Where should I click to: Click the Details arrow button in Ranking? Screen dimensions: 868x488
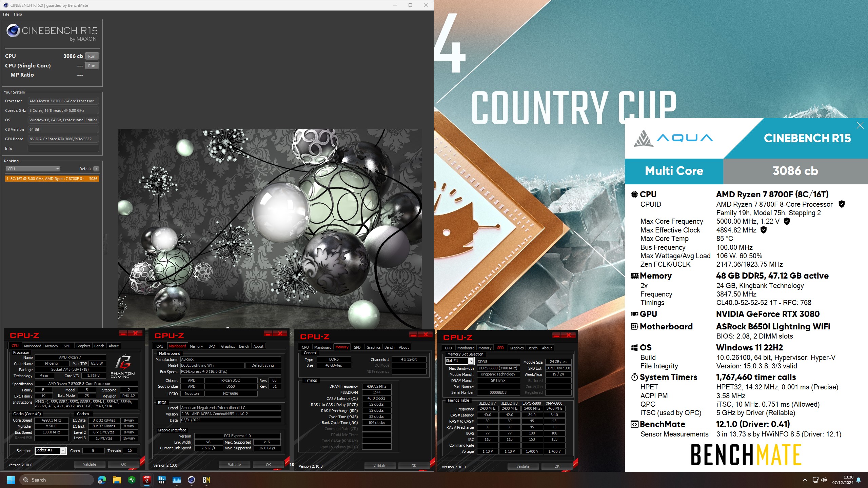(96, 169)
